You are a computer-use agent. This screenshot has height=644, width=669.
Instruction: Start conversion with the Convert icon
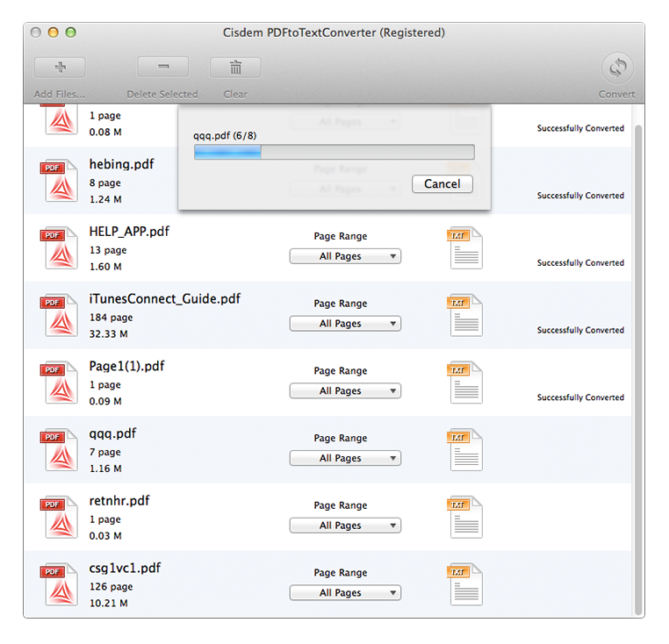(x=617, y=69)
